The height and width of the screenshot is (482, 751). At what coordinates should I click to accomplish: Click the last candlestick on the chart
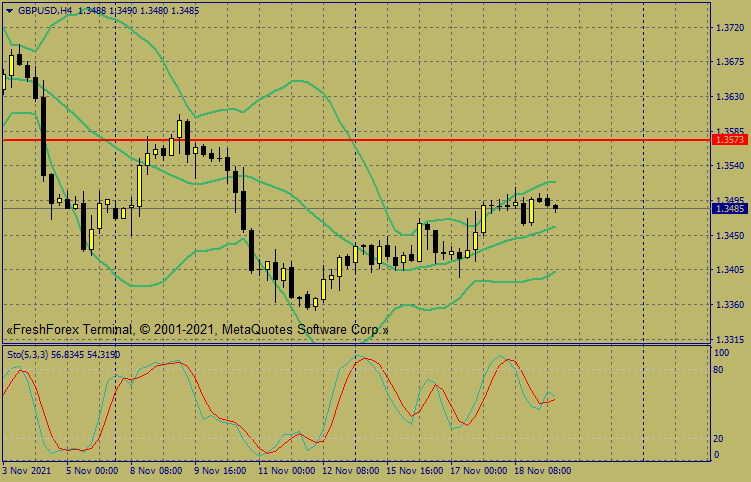tap(555, 207)
